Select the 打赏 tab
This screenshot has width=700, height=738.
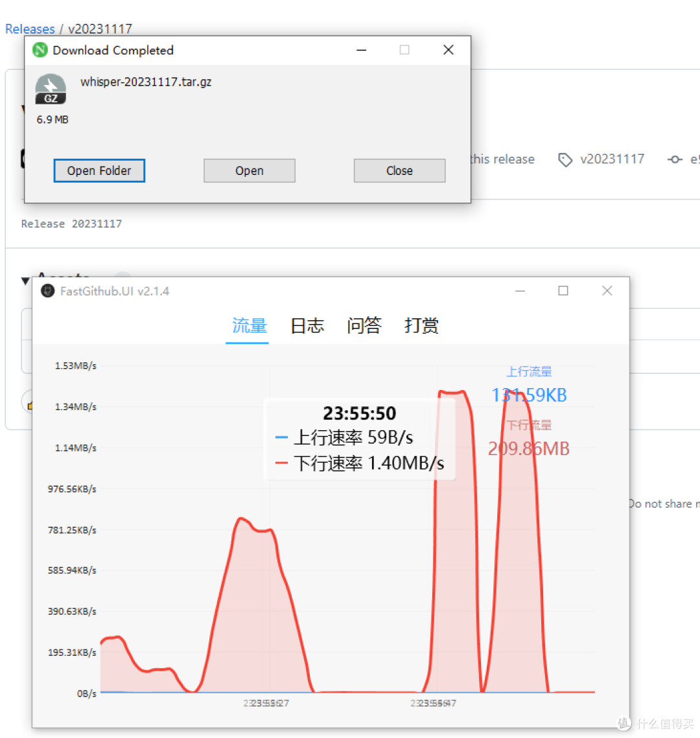tap(421, 326)
